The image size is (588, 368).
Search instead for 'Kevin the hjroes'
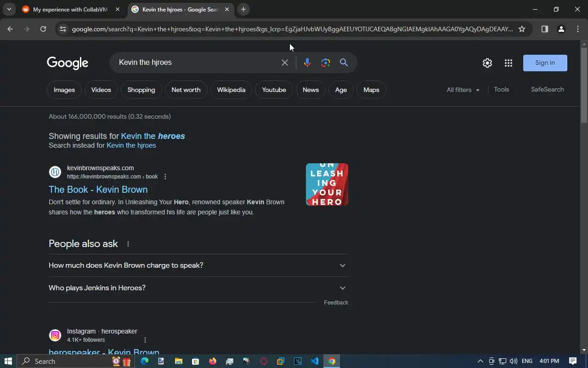tap(131, 145)
